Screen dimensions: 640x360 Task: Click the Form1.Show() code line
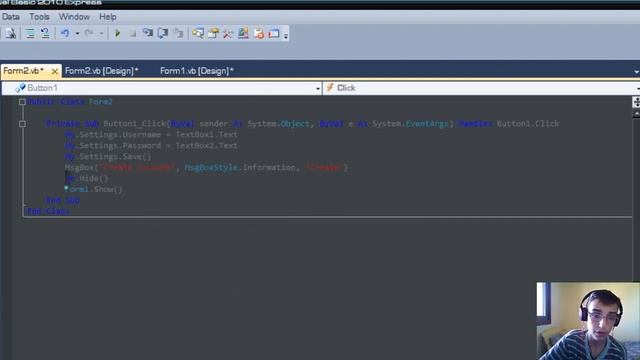tap(93, 189)
